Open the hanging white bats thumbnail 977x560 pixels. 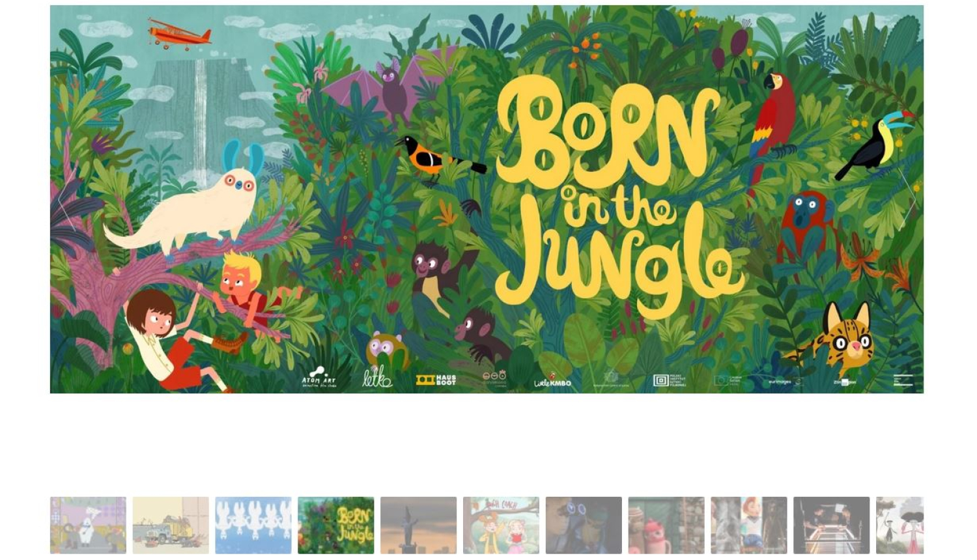253,525
